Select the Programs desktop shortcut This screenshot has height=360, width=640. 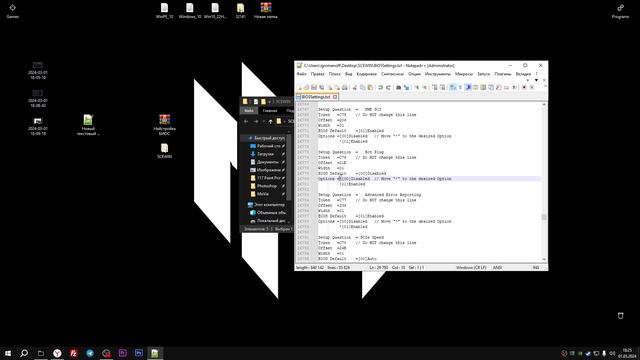pos(620,11)
